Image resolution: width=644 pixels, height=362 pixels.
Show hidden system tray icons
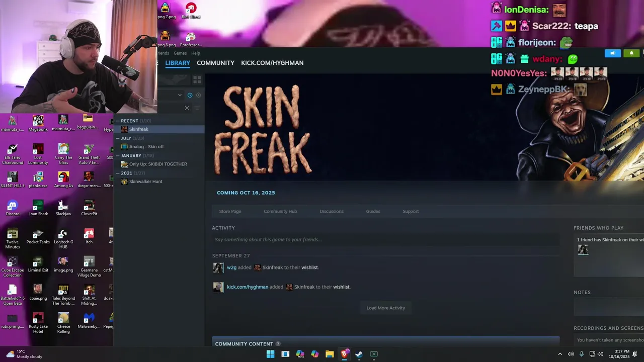(560, 354)
